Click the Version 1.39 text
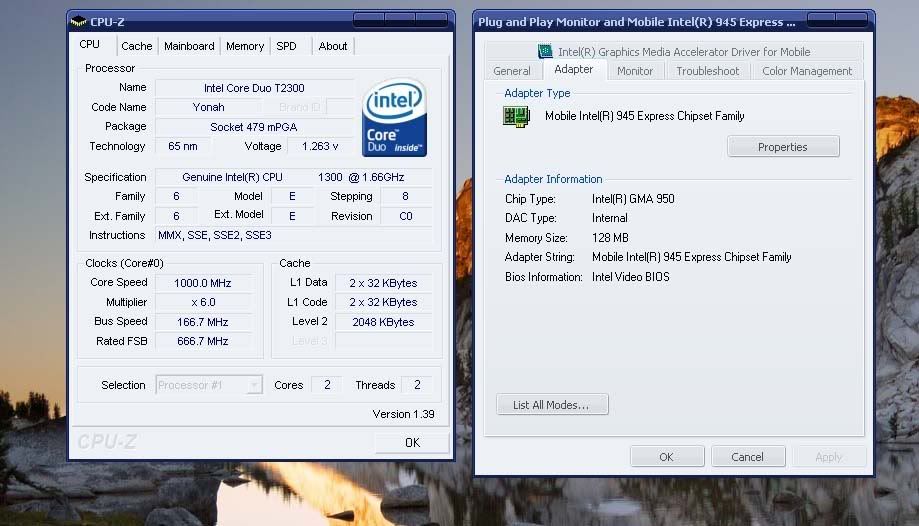The image size is (919, 526). 403,414
